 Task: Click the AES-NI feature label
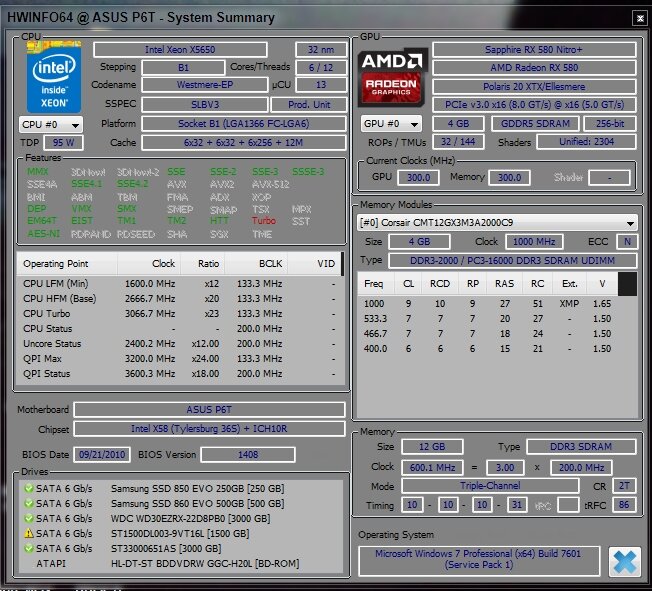pyautogui.click(x=43, y=234)
